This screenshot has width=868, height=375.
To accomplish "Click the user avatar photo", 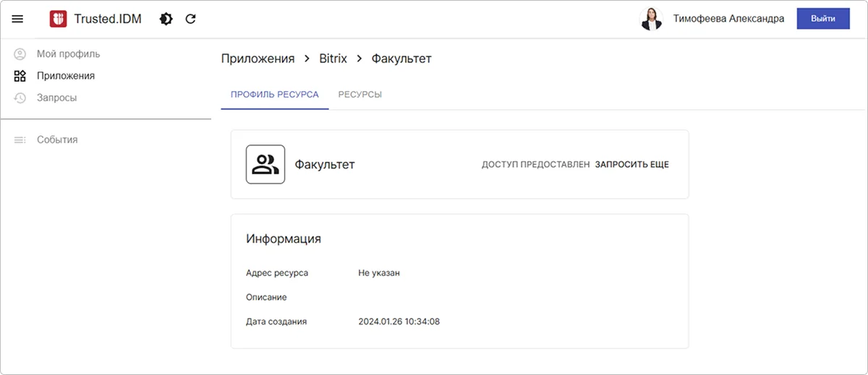I will click(651, 19).
